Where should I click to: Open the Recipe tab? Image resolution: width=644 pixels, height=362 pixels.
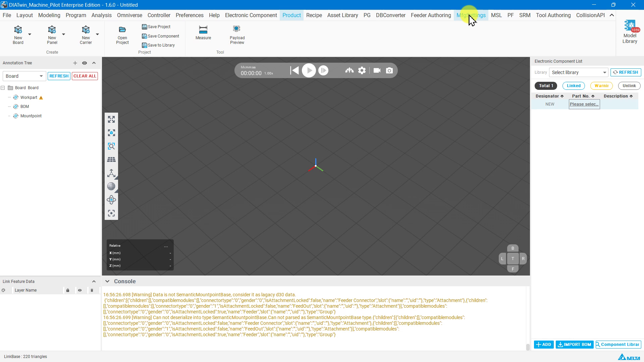(314, 15)
